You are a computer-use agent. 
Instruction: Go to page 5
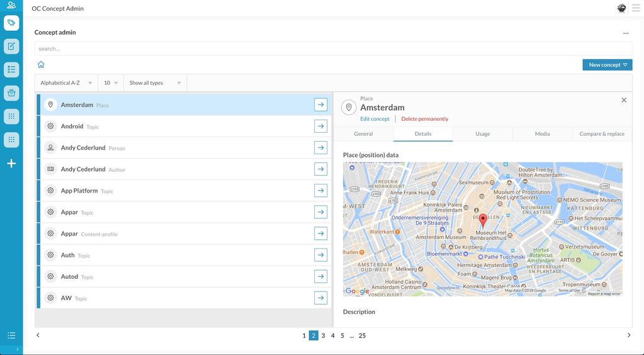pyautogui.click(x=342, y=335)
